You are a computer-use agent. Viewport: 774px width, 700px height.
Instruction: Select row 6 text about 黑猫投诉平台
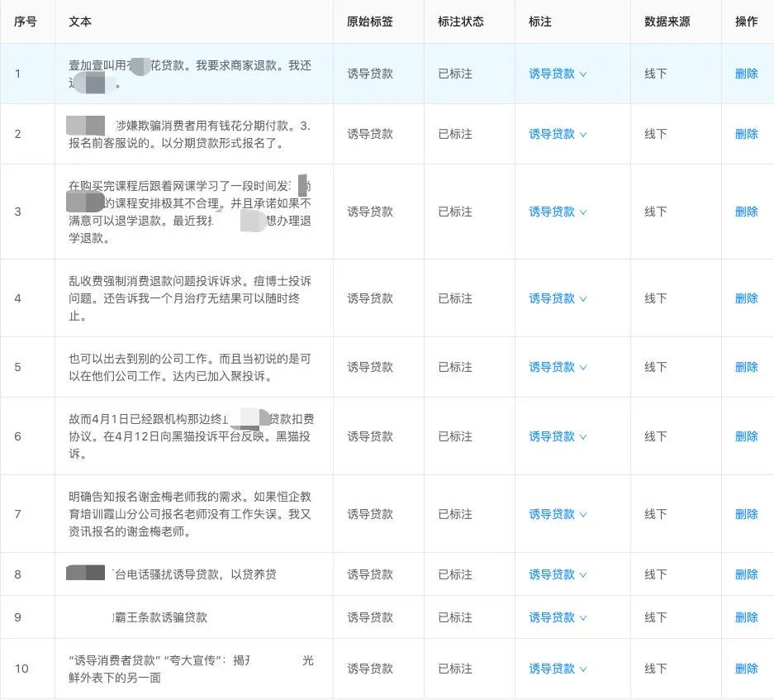pyautogui.click(x=191, y=436)
